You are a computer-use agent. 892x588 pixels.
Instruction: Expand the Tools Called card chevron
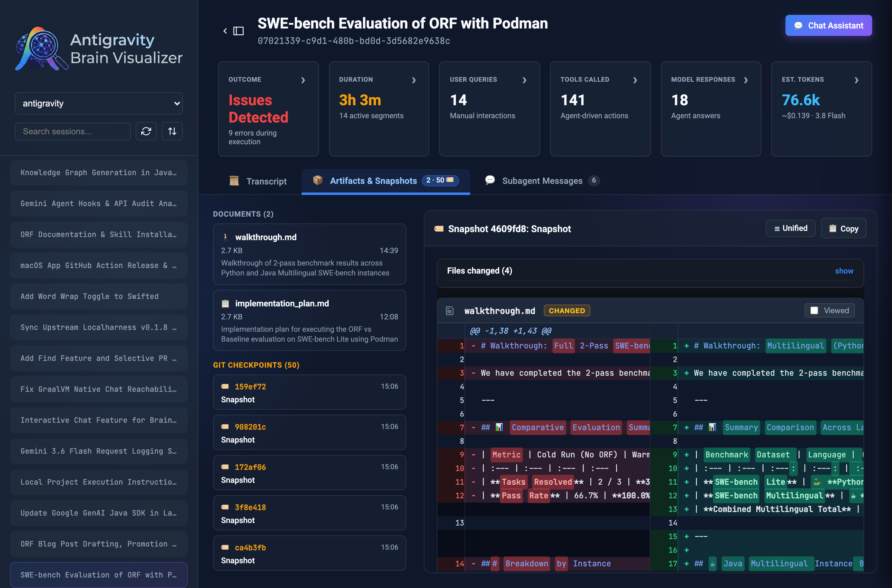pyautogui.click(x=635, y=80)
